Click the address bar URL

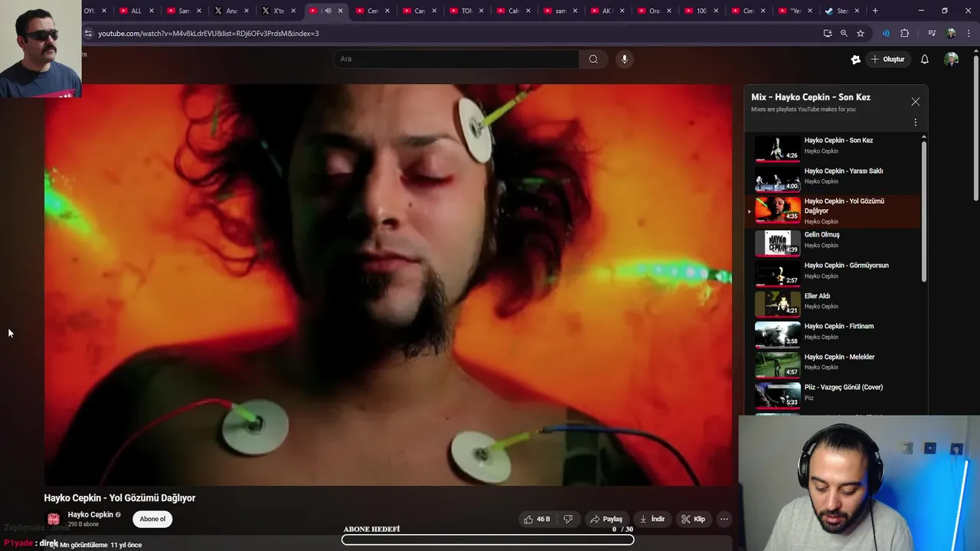tap(208, 34)
